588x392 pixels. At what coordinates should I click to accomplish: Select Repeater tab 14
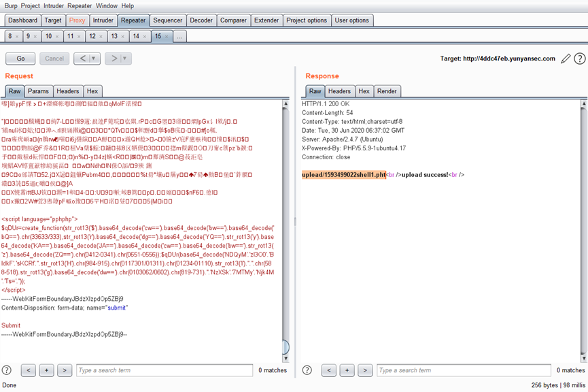coord(136,37)
